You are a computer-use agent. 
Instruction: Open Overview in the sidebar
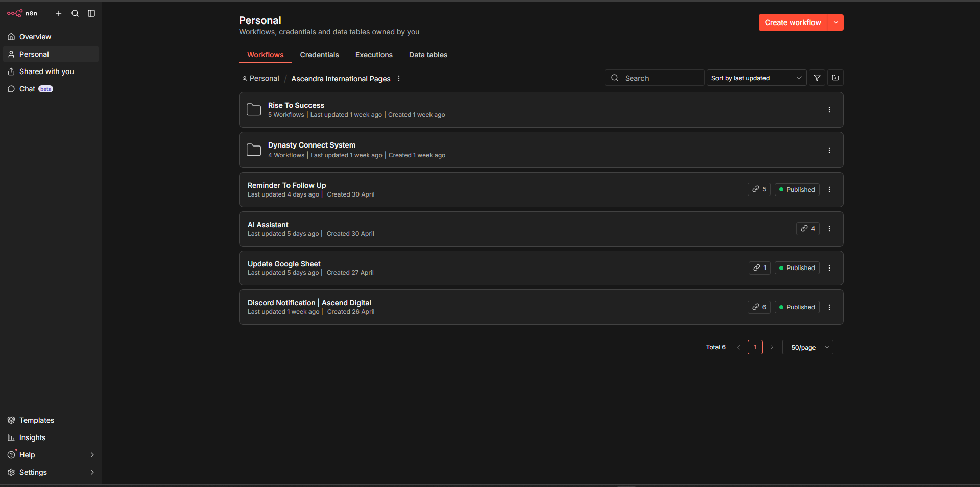51,37
